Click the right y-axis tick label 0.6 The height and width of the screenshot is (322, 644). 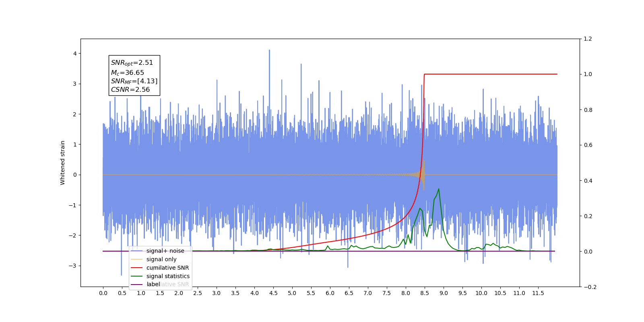588,145
